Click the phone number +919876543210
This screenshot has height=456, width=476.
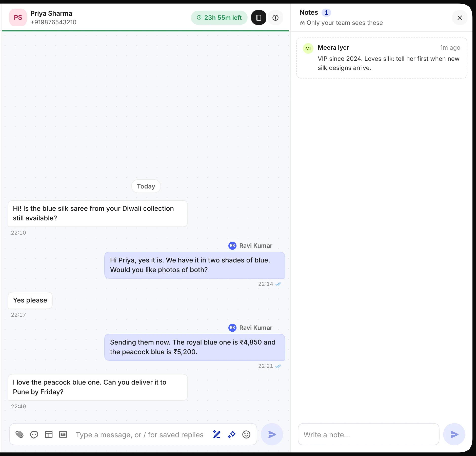(x=53, y=22)
